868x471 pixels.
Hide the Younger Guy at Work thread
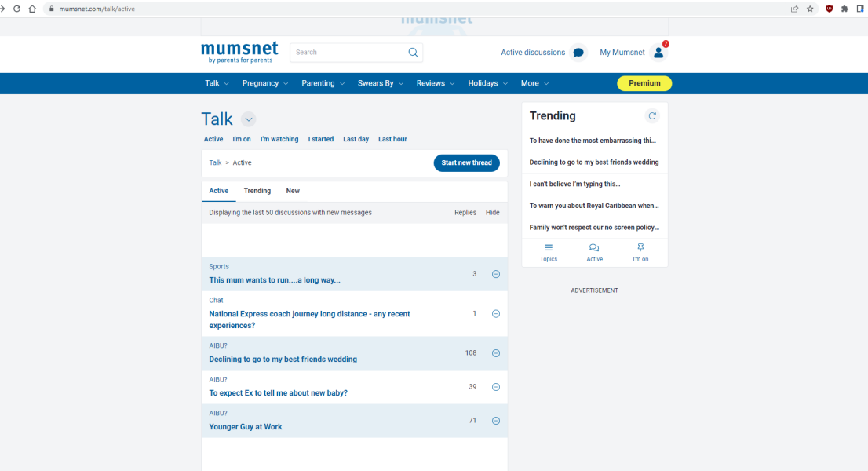(x=495, y=420)
